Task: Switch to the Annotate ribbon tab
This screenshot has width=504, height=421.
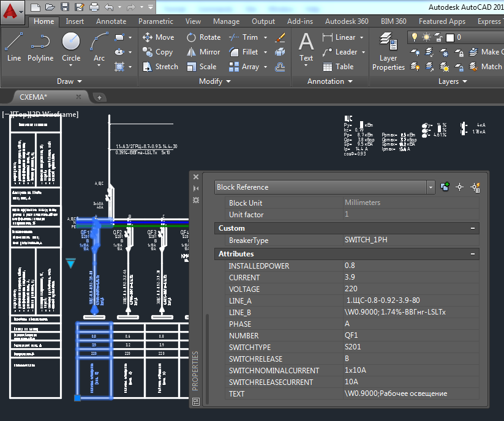Action: [x=111, y=21]
